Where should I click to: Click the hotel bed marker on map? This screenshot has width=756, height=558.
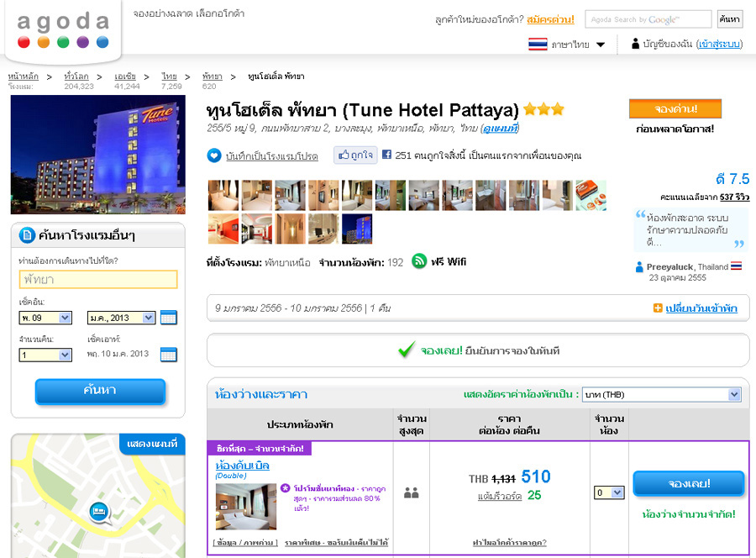pos(99,512)
